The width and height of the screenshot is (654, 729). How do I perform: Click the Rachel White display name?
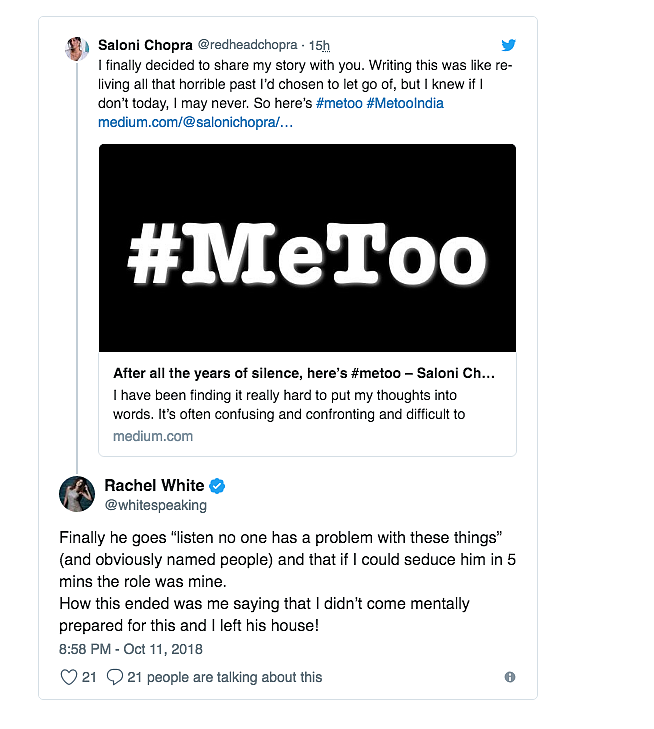(x=154, y=485)
